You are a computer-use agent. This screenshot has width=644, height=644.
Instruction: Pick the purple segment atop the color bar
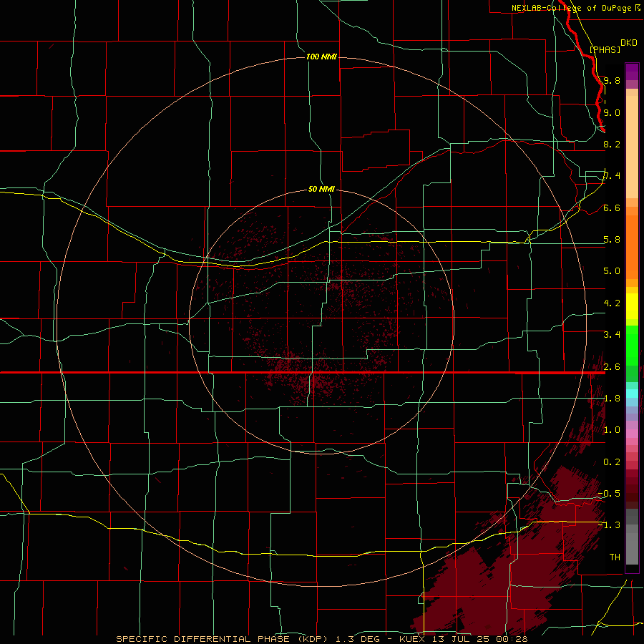click(x=632, y=72)
